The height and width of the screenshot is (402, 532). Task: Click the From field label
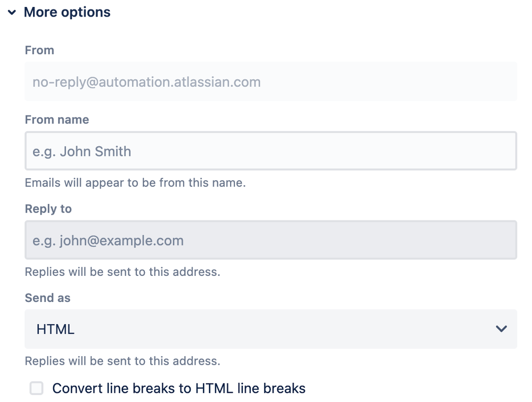coord(39,50)
